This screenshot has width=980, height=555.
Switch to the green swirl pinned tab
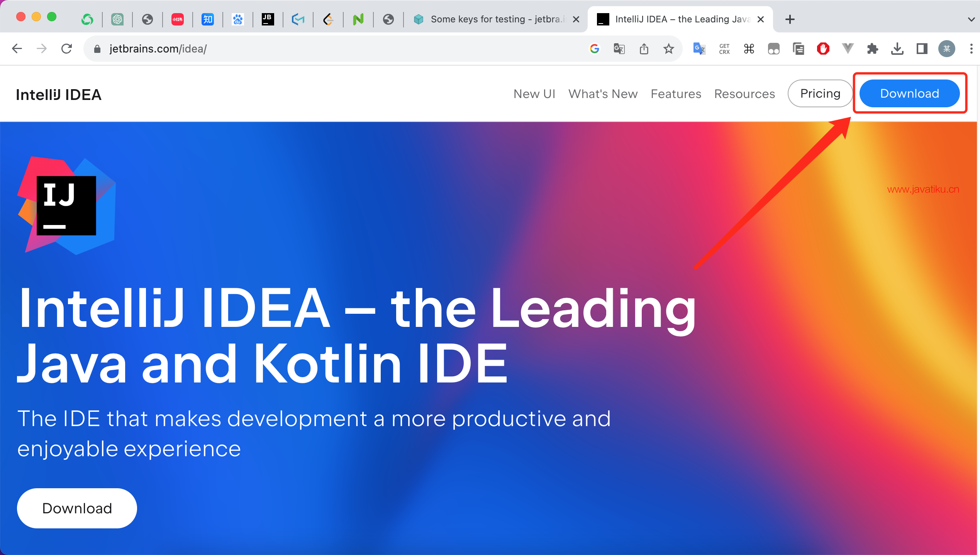pyautogui.click(x=87, y=19)
